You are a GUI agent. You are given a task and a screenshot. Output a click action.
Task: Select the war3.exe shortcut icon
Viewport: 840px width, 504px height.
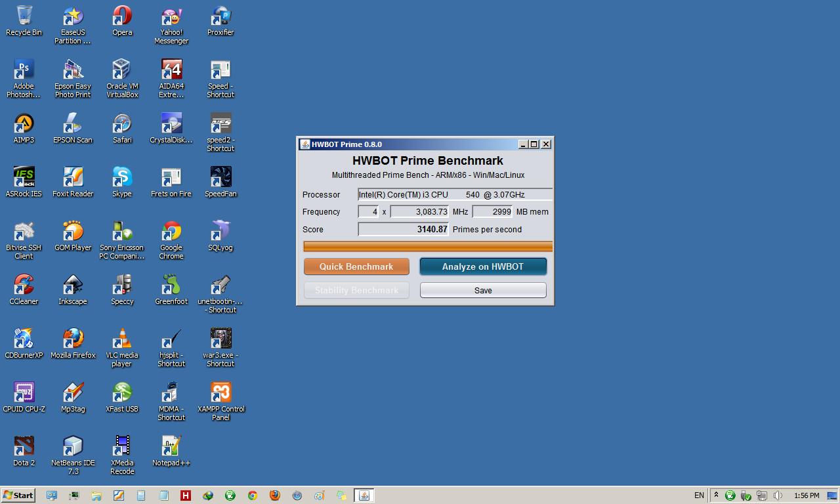220,348
